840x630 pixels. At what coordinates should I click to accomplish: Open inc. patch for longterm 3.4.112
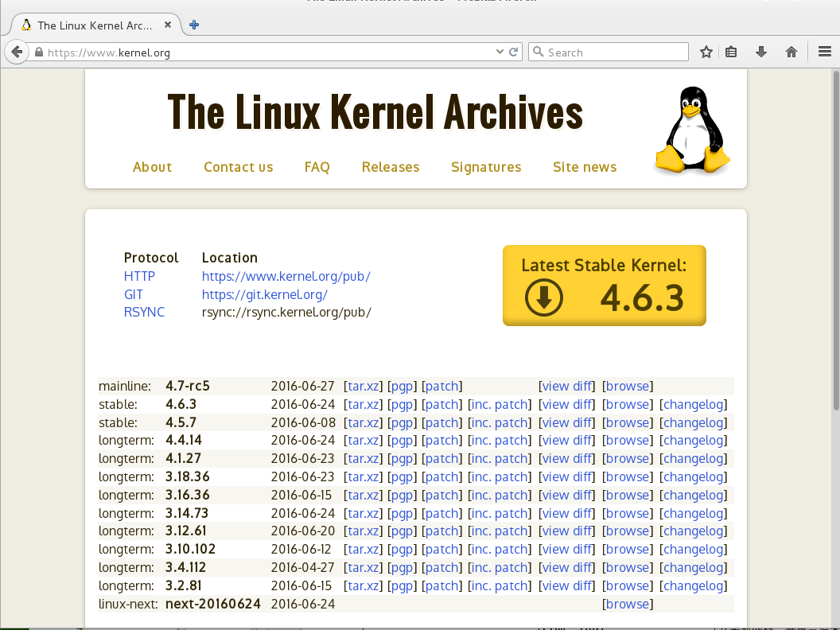[500, 567]
